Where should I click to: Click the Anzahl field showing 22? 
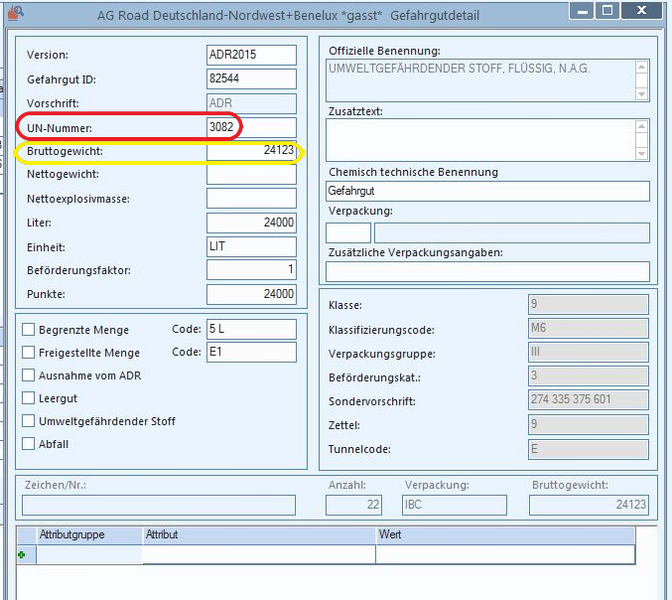click(x=354, y=505)
